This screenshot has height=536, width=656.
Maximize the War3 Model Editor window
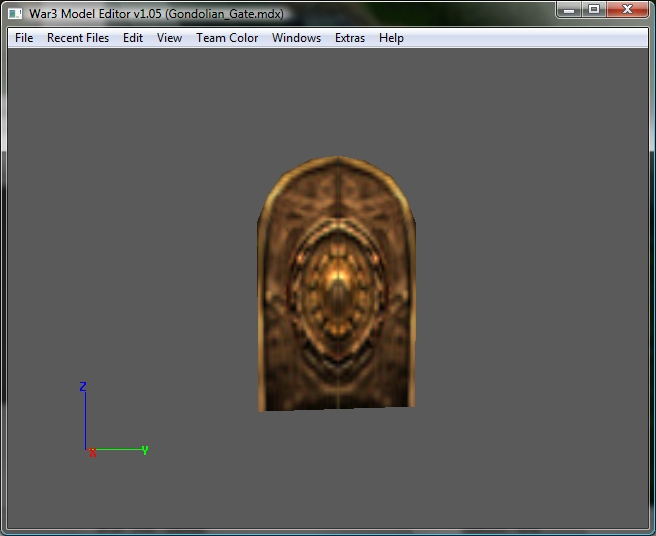tap(594, 9)
